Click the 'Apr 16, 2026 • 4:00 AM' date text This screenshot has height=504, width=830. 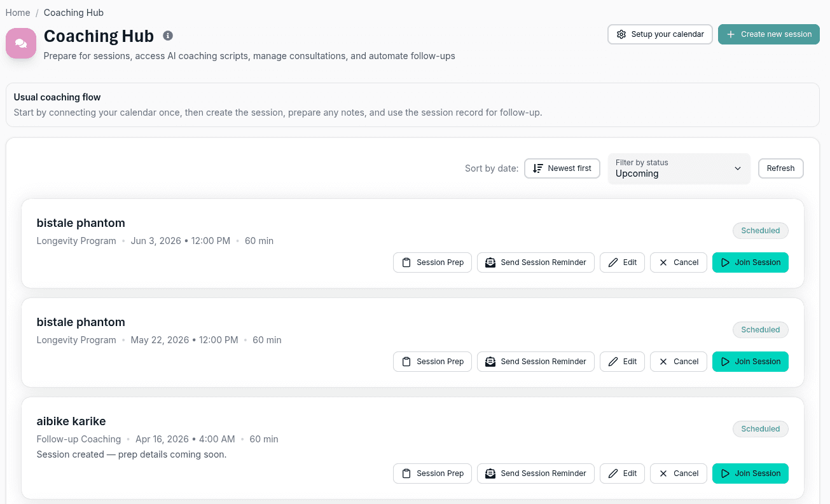pos(185,439)
